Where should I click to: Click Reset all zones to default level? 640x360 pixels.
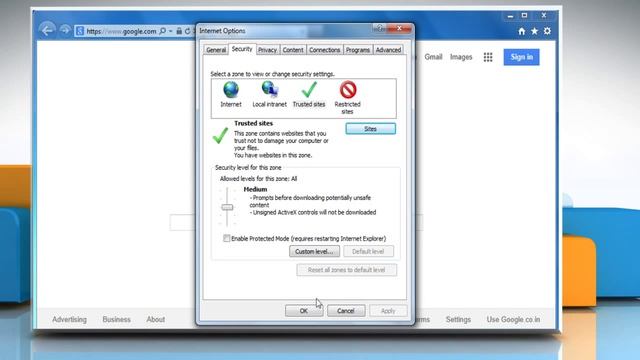pos(347,270)
